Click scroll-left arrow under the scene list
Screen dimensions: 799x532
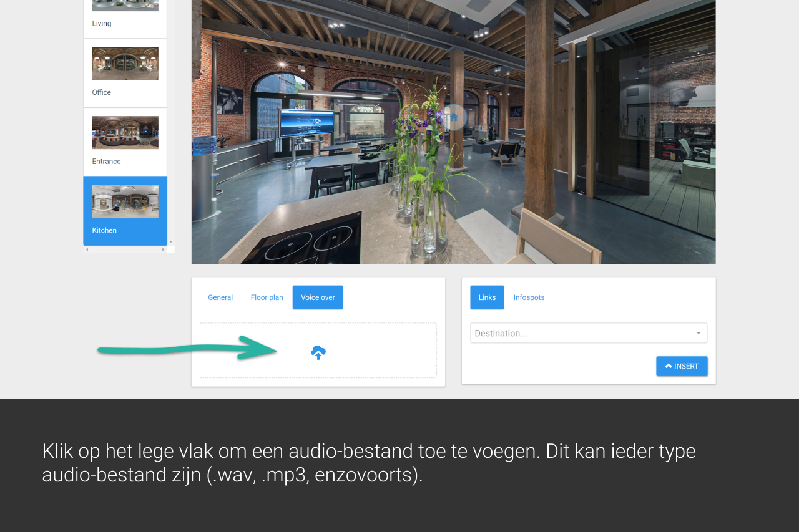click(87, 249)
